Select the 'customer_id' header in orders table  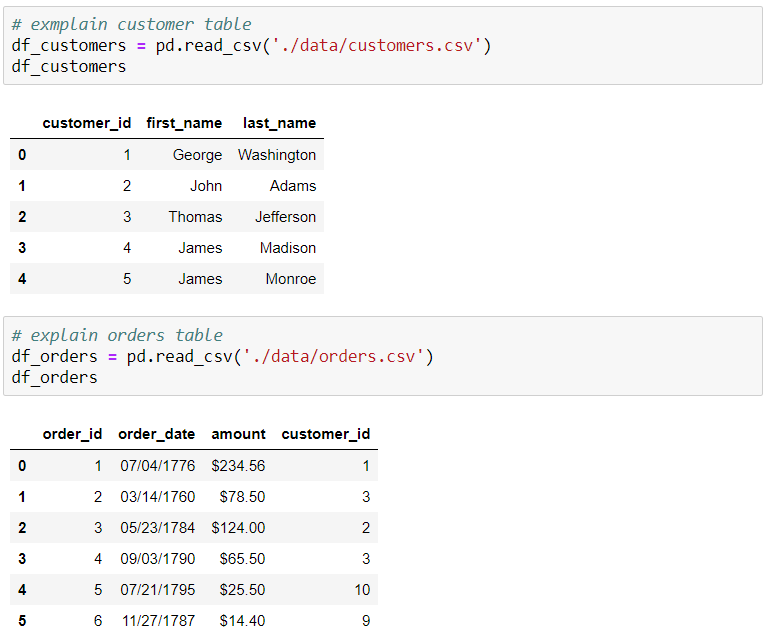[326, 434]
